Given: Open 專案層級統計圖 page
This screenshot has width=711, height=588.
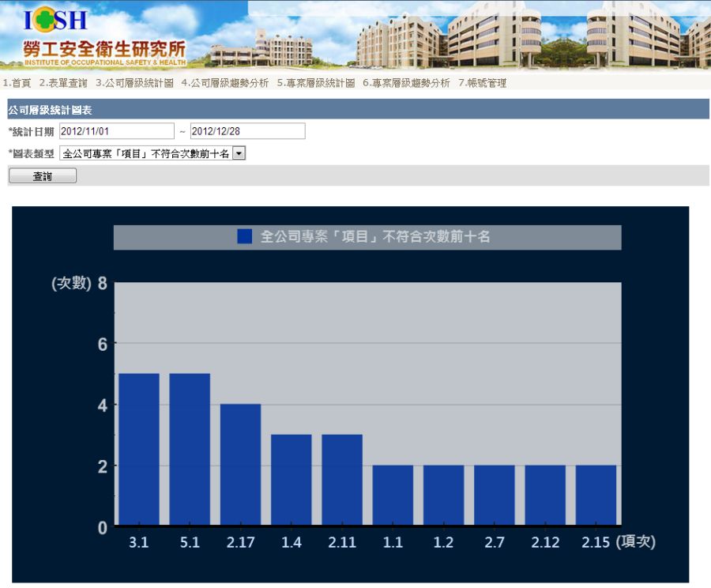Looking at the screenshot, I should point(316,83).
